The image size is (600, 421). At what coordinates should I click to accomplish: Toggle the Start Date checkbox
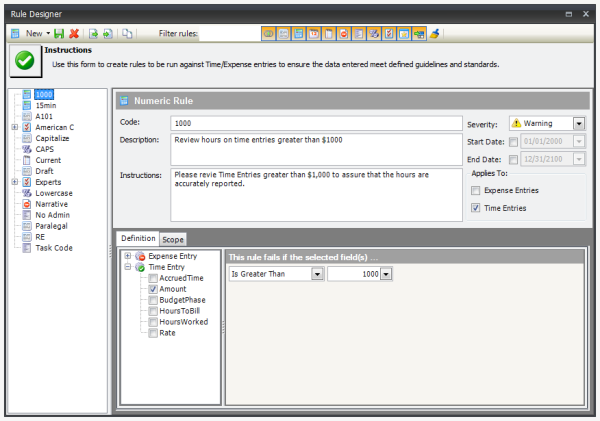tap(514, 142)
